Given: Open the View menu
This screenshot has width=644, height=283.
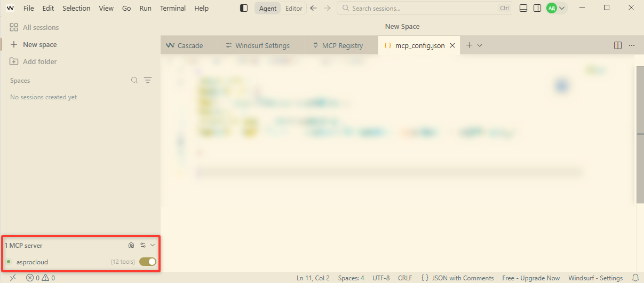Looking at the screenshot, I should [106, 8].
